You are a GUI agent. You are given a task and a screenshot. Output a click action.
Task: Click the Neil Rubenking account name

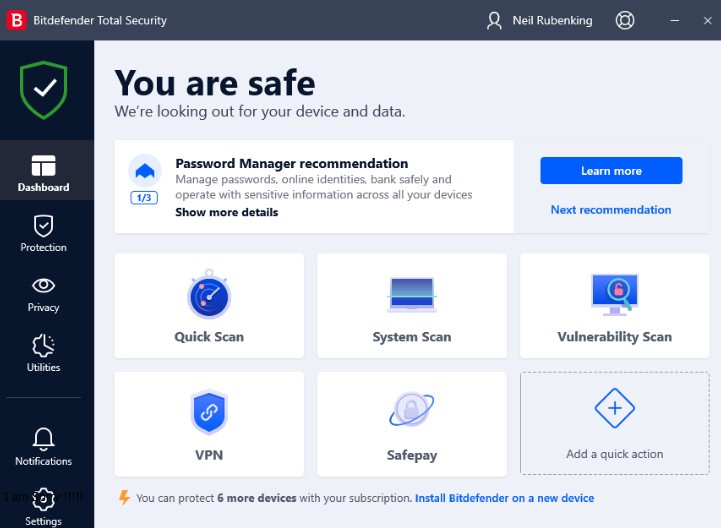coord(552,21)
